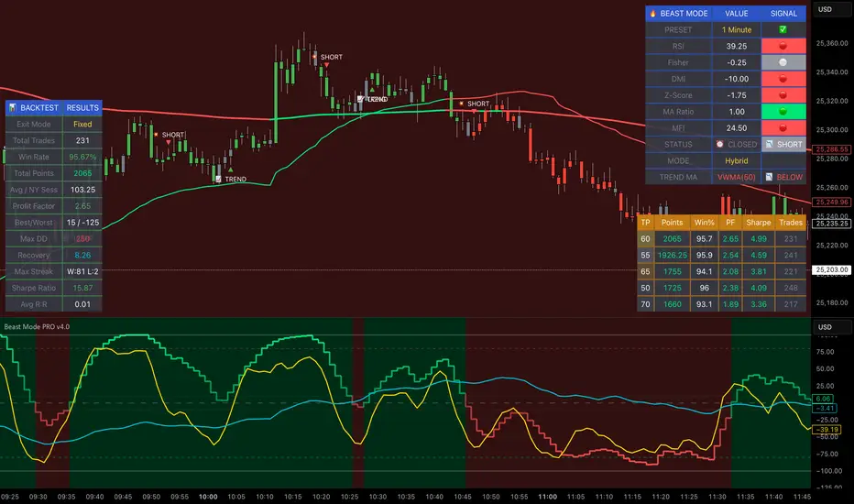The image size is (854, 504).
Task: Select the 25,286.55 red price label
Action: [x=830, y=148]
